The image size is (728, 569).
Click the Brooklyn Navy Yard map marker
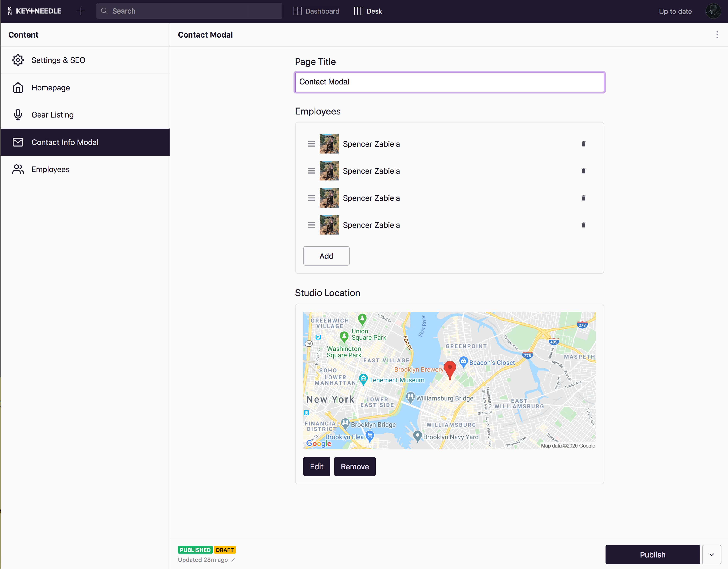pos(417,436)
